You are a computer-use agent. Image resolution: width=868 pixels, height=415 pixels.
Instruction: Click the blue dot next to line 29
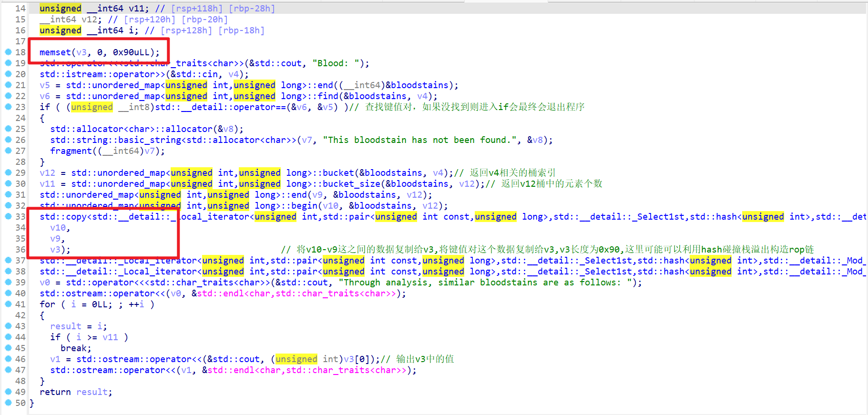(8, 172)
